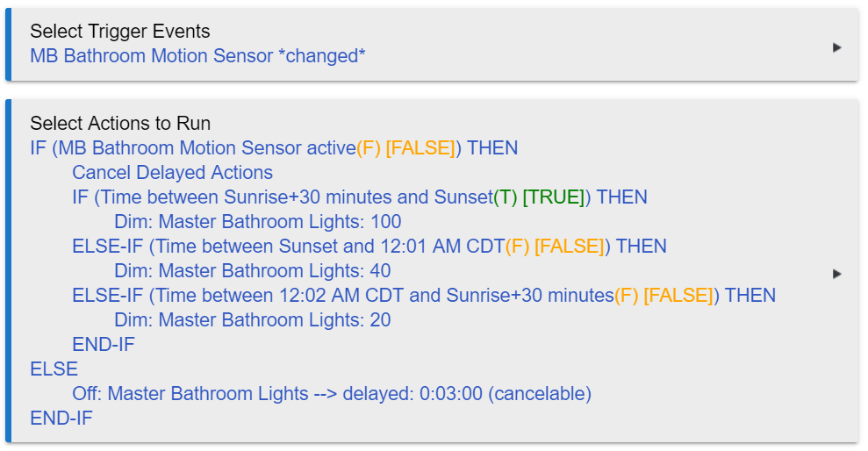The width and height of the screenshot is (868, 451).
Task: Click the MB Bathroom Motion Sensor *changed* trigger
Action: coord(197,56)
